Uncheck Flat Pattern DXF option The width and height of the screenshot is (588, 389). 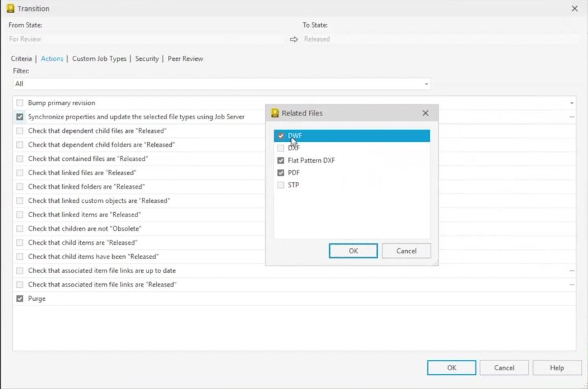pyautogui.click(x=281, y=160)
